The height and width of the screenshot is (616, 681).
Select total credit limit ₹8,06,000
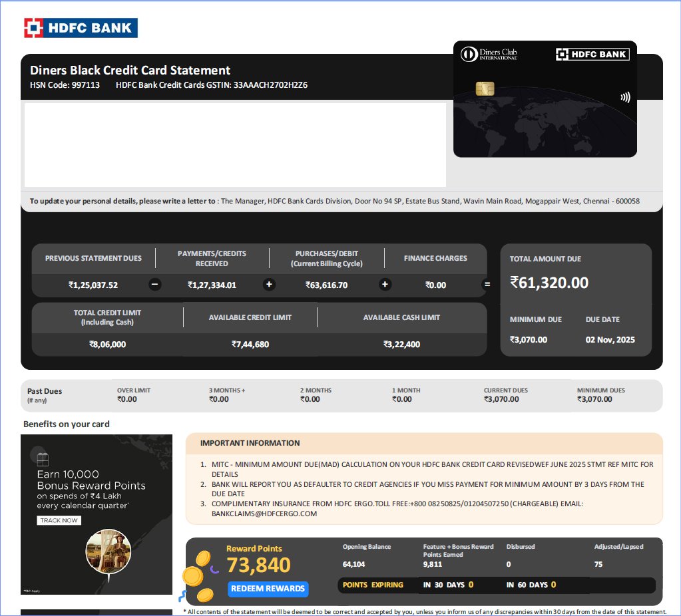click(107, 344)
